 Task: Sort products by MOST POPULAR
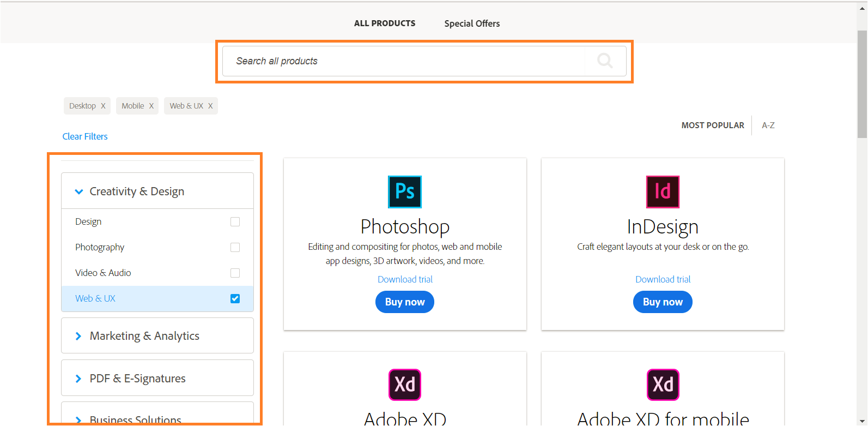713,125
